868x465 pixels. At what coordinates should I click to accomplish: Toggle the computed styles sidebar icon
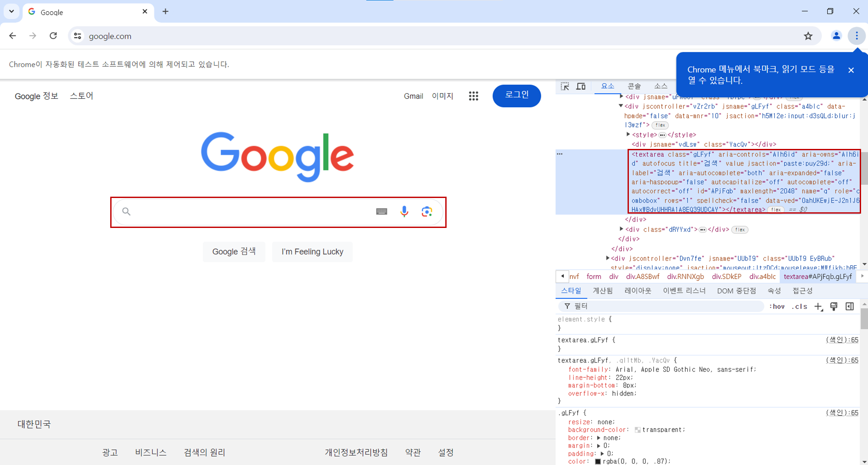tap(849, 307)
